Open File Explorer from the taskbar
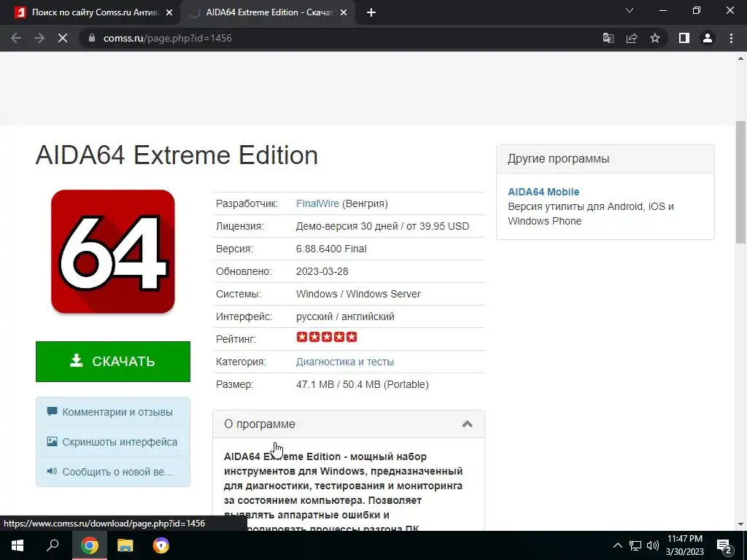 125,545
